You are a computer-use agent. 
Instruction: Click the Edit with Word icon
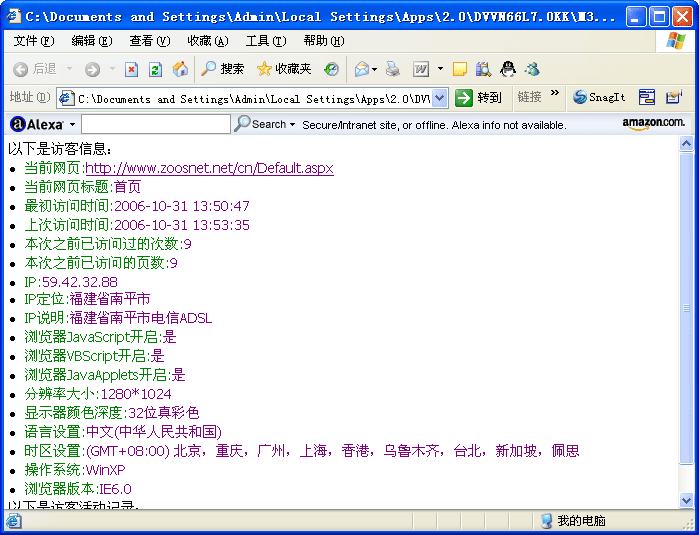pyautogui.click(x=421, y=69)
